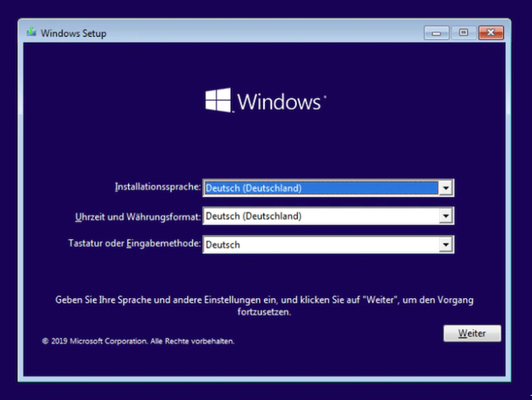Open the Uhrzeit und Währungsformat dropdown arrow
The height and width of the screenshot is (400, 532).
(x=446, y=216)
